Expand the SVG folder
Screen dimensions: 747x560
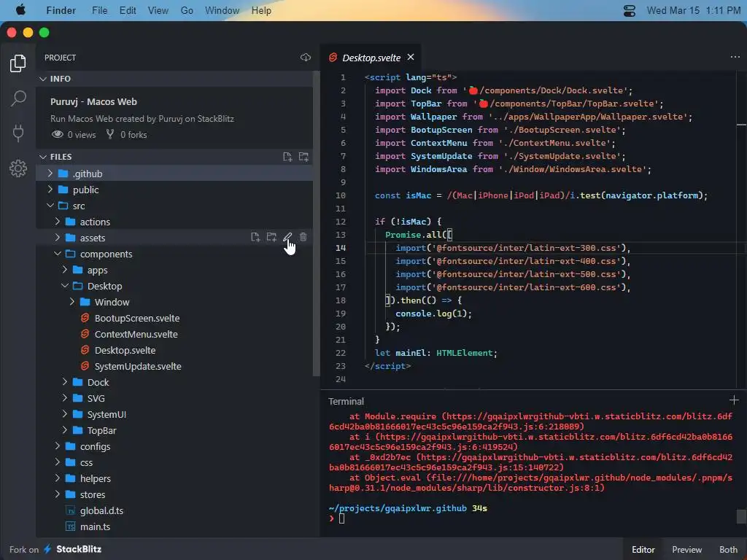pyautogui.click(x=65, y=398)
